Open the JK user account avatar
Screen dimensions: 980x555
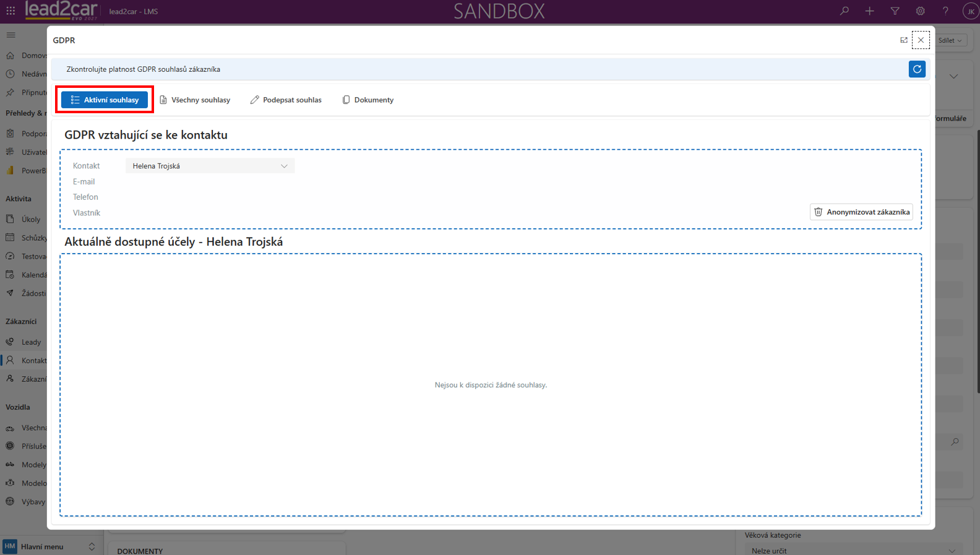point(971,11)
